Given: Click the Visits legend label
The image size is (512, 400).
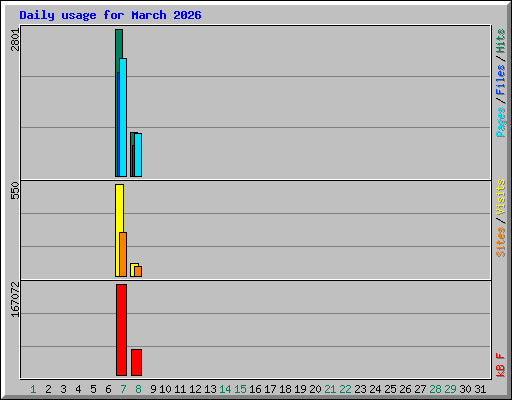Looking at the screenshot, I should [x=501, y=197].
